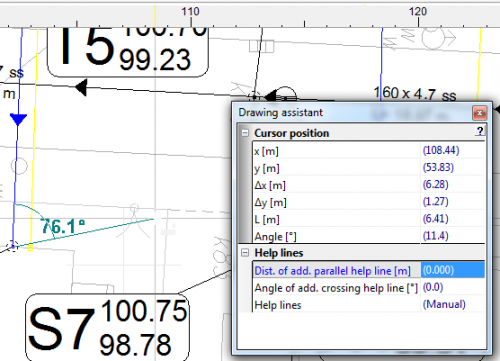The height and width of the screenshot is (361, 500).
Task: Select 'Angle of add. crossing help line [°]' row
Action: (369, 288)
